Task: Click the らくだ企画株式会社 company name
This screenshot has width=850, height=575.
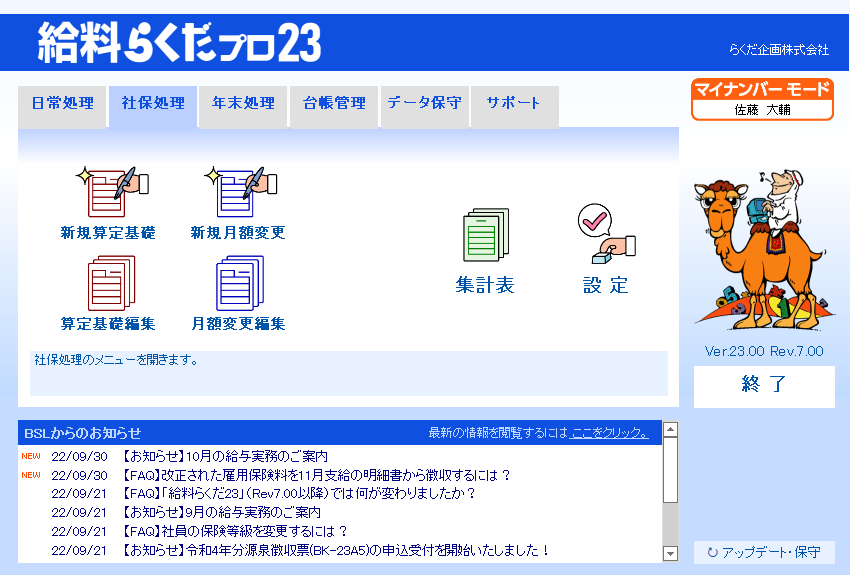Action: point(778,50)
